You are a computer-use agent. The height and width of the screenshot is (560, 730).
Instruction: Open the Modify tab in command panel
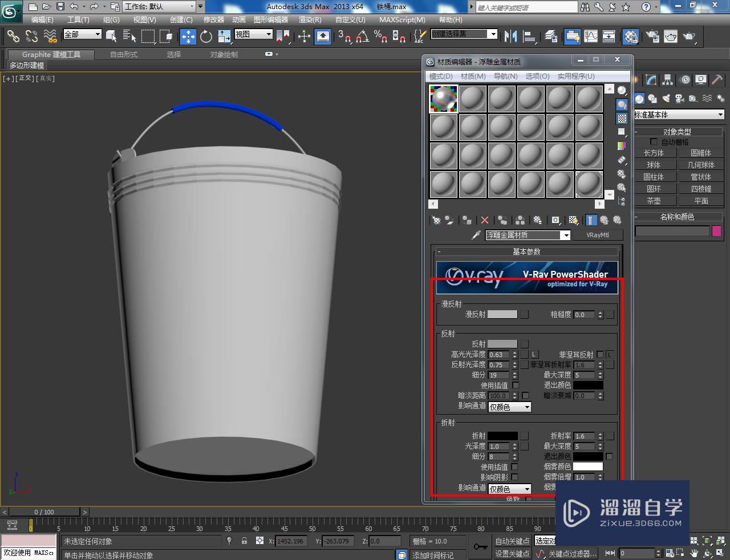pyautogui.click(x=651, y=80)
